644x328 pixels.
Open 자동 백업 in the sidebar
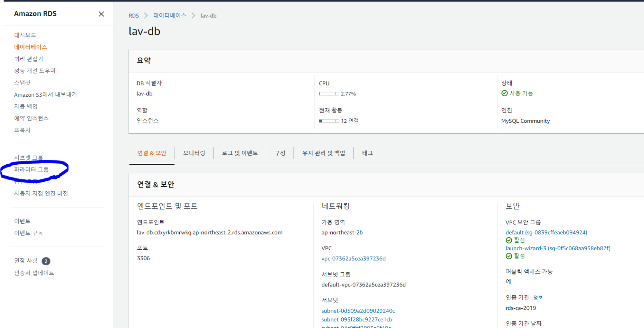click(26, 106)
